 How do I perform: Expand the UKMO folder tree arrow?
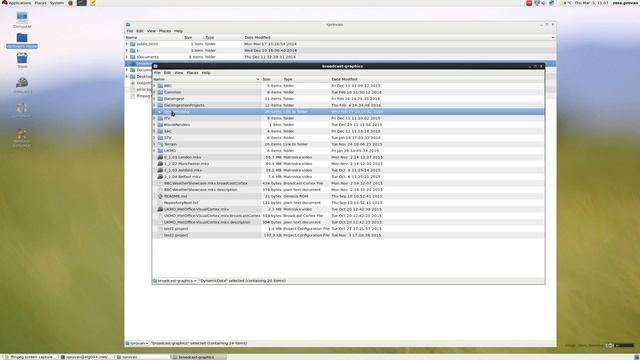(154, 151)
